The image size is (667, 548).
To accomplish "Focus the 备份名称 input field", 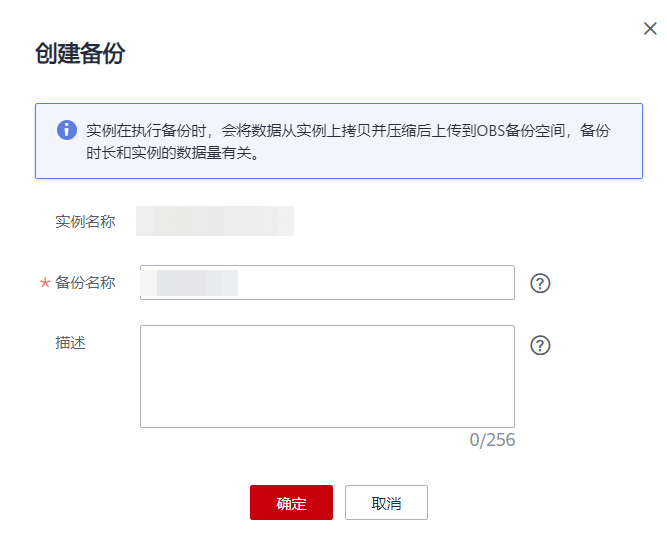I will point(327,283).
